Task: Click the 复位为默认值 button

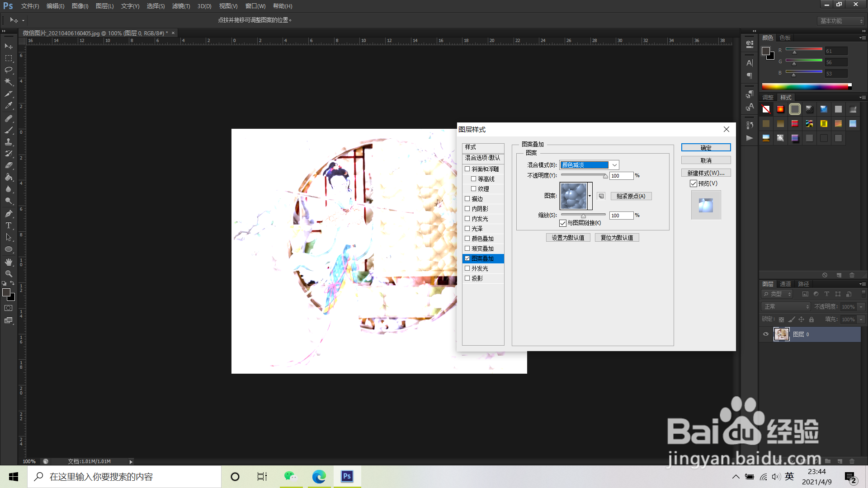Action: click(x=617, y=238)
